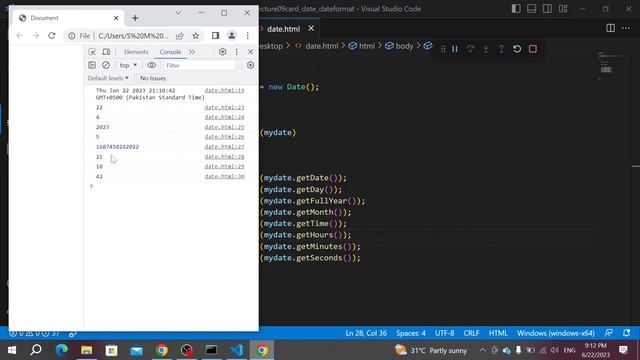
Task: Focus the console Filter input field
Action: click(200, 65)
